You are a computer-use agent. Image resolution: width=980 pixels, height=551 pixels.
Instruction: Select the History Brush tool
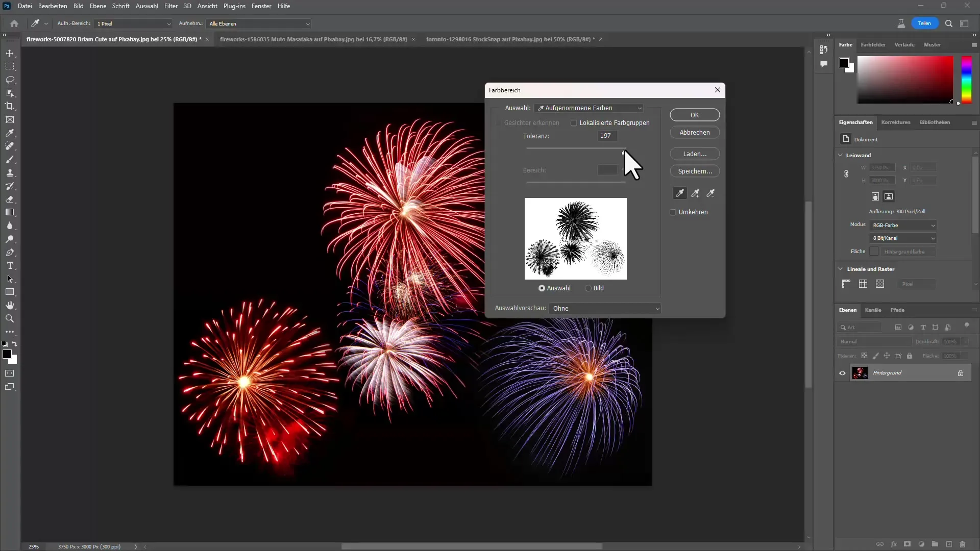10,186
